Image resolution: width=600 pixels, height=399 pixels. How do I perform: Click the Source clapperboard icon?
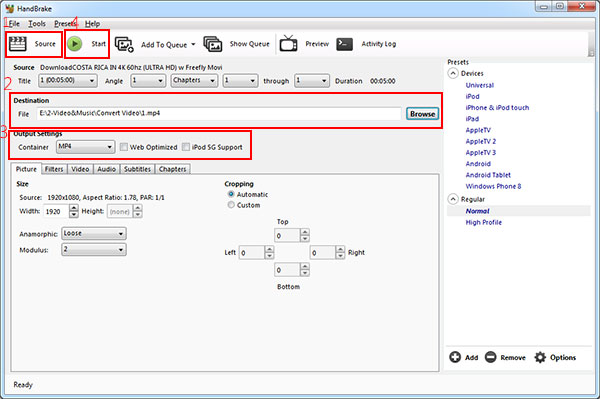[18, 44]
